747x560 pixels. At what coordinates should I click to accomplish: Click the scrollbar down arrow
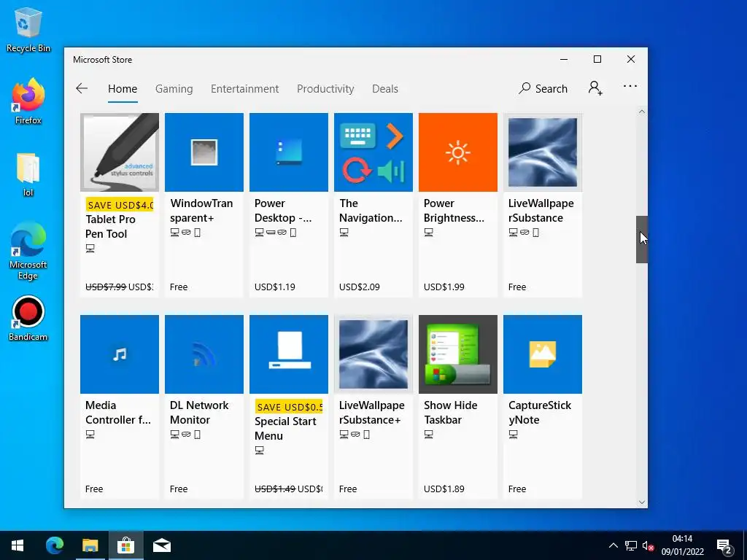[642, 502]
